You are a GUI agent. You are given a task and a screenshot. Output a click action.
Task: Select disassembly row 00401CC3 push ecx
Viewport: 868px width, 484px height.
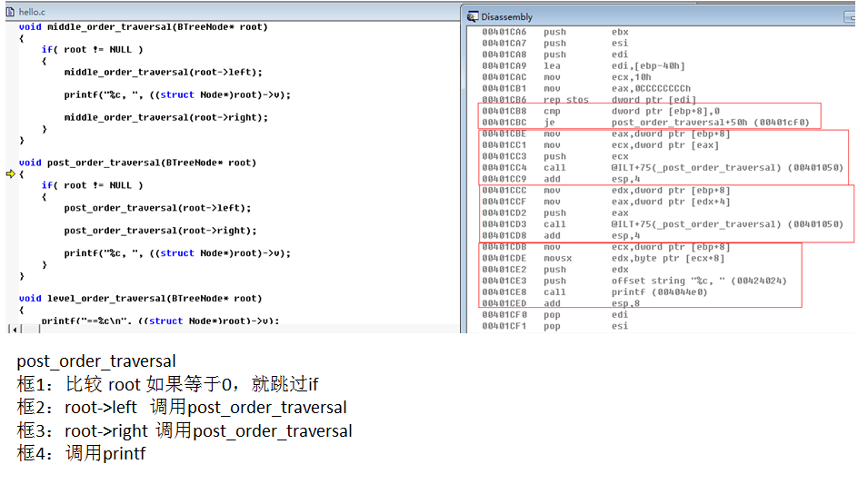coord(555,156)
